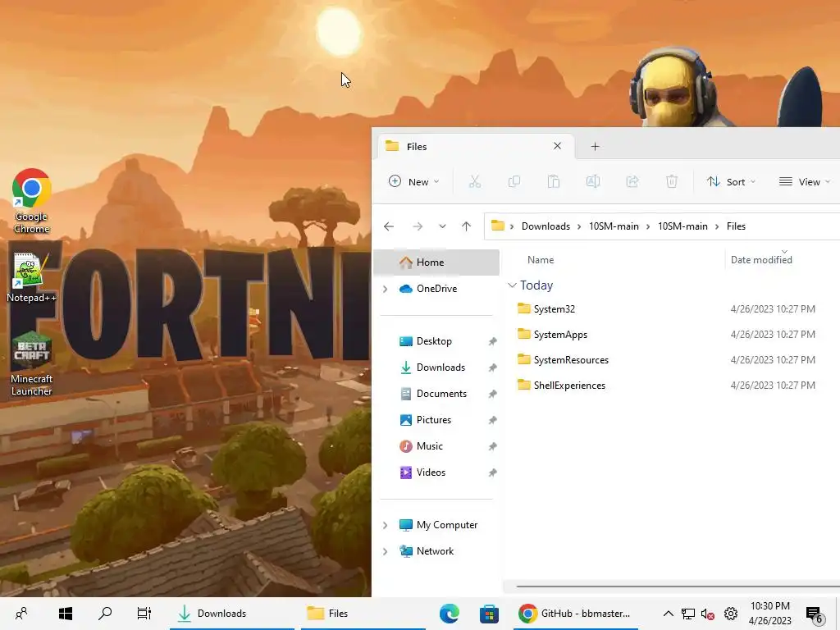Switch to Downloads taskbar window
Viewport: 840px width, 630px height.
point(232,614)
